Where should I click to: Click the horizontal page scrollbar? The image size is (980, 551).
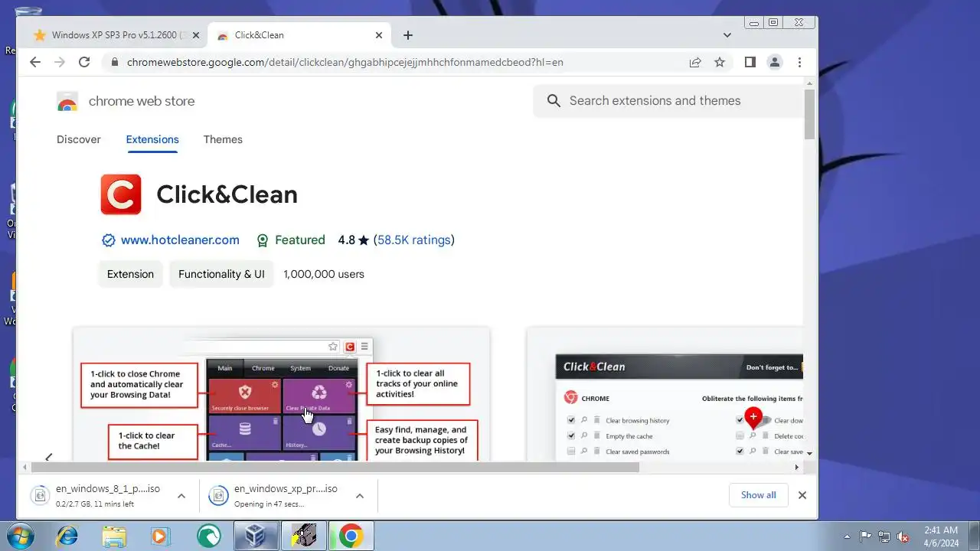[335, 467]
